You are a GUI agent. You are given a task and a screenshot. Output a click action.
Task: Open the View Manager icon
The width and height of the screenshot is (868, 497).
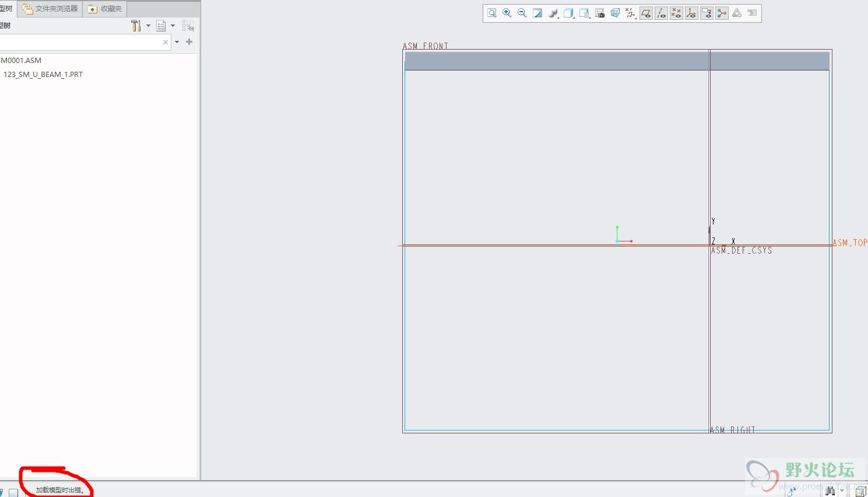585,13
